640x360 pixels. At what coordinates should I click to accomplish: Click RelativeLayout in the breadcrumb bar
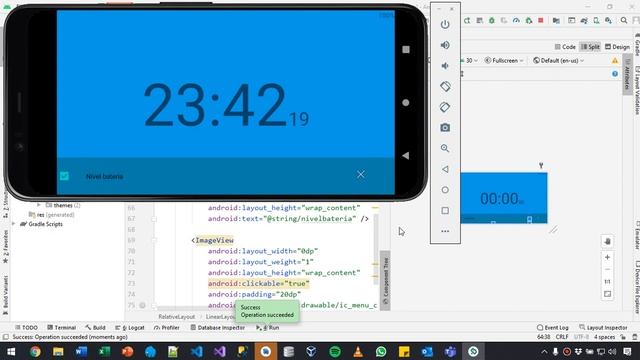coord(177,317)
